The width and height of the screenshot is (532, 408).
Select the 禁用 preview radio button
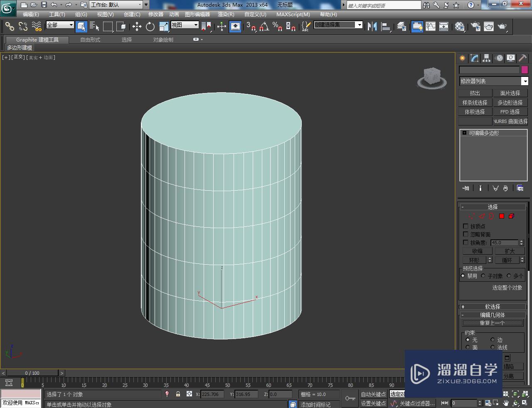463,275
